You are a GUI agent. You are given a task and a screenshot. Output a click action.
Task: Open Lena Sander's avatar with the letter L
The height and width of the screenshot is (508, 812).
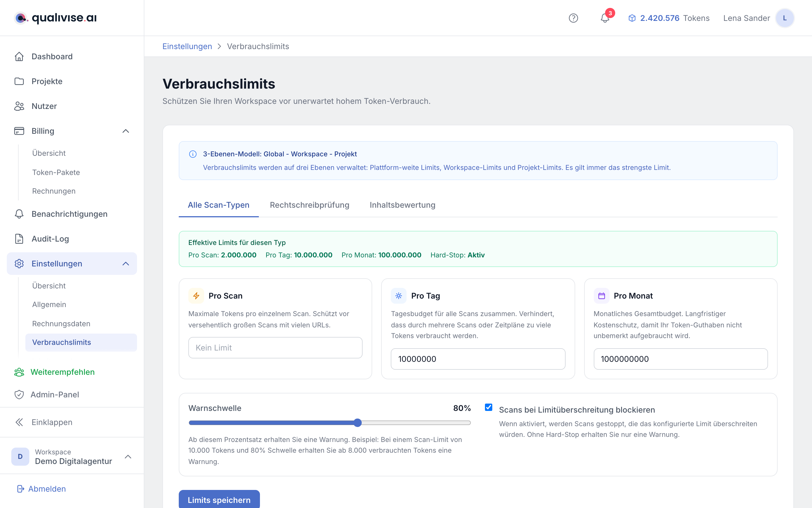click(784, 18)
